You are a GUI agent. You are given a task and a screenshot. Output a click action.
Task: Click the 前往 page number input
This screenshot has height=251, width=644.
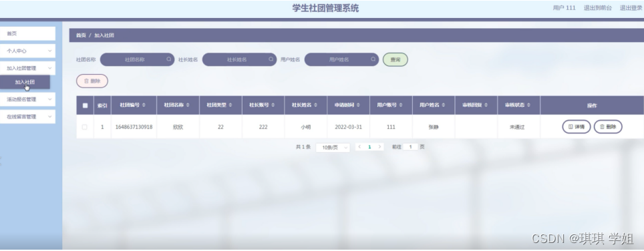coord(410,147)
